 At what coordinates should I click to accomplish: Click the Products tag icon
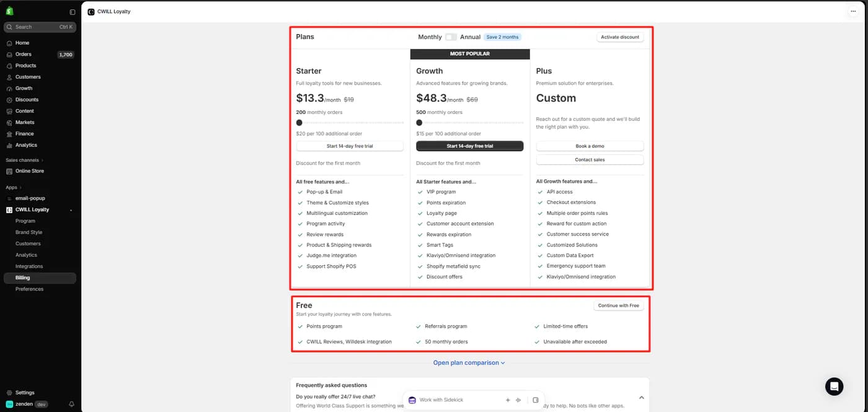click(x=9, y=66)
